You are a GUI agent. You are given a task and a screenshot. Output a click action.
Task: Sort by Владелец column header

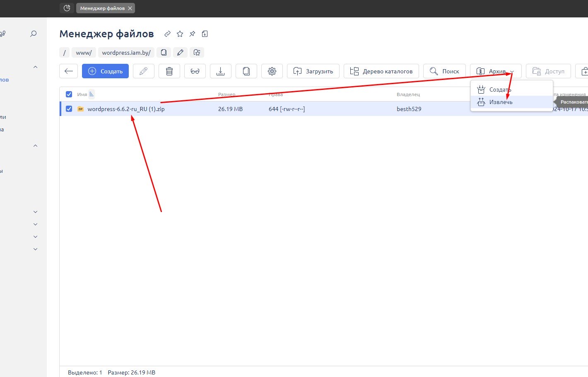click(408, 94)
